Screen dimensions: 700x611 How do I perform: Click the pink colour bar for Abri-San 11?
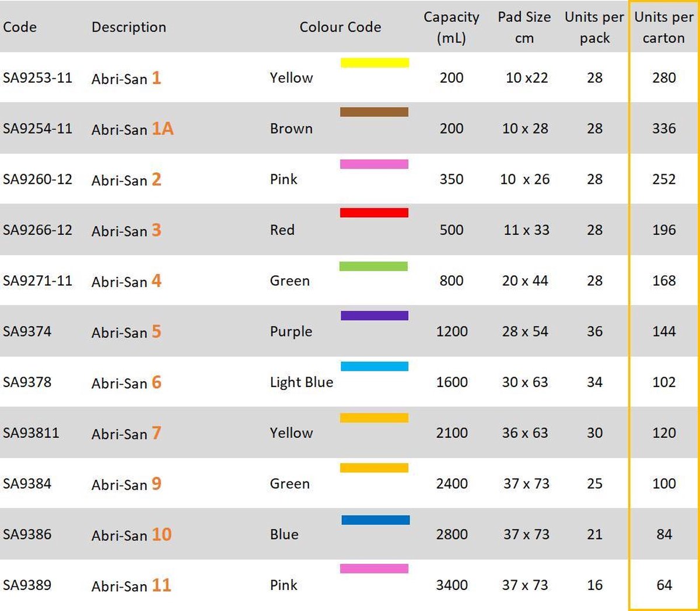click(x=374, y=568)
